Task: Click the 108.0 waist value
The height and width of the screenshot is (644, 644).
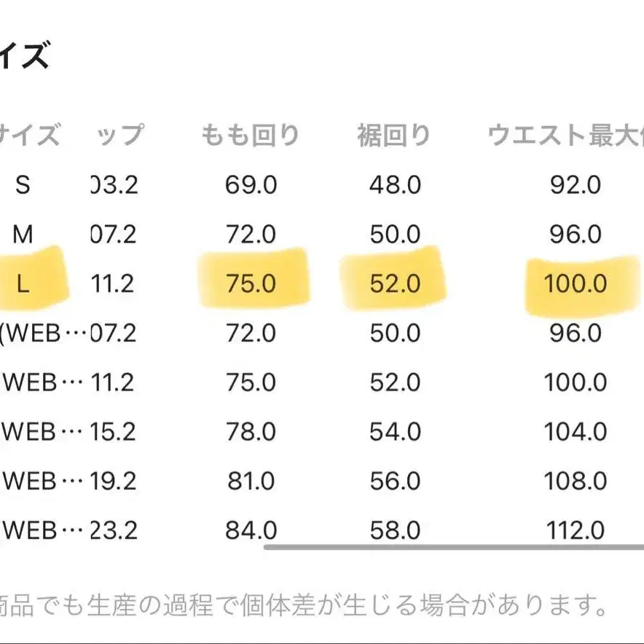Action: click(x=576, y=482)
